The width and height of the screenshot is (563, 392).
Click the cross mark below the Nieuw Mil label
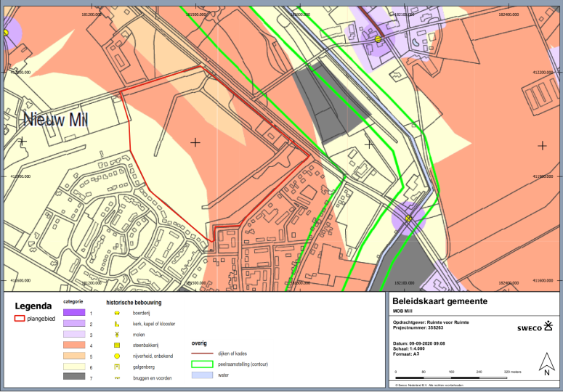tap(23, 141)
